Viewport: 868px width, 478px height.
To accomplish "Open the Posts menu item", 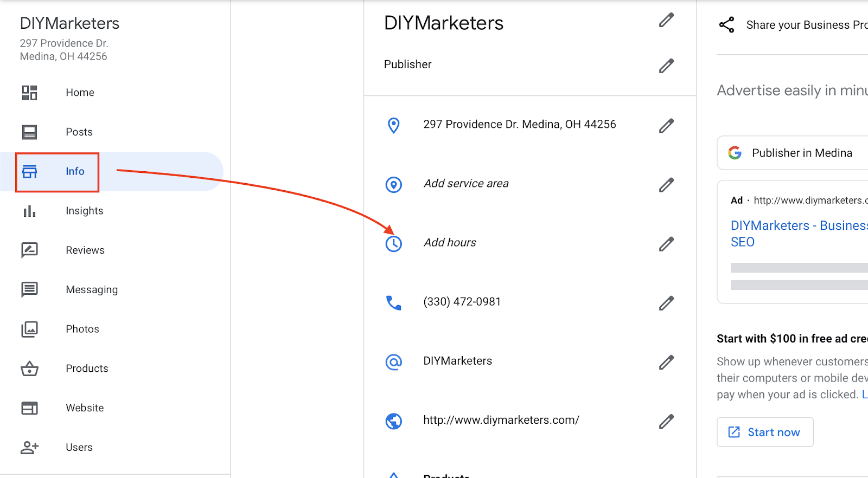I will (79, 132).
